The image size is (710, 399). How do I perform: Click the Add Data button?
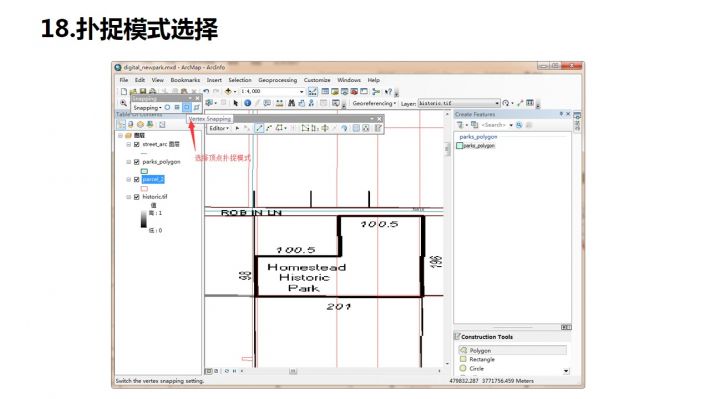point(229,91)
